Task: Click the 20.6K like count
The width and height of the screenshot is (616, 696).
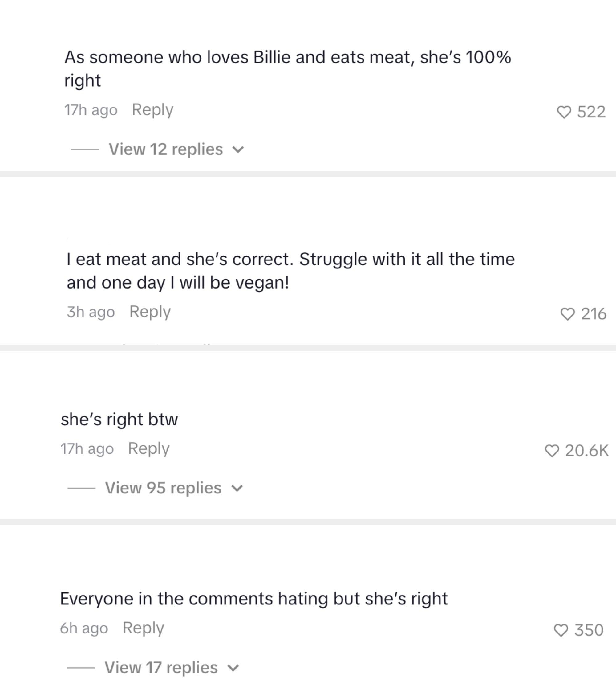Action: pyautogui.click(x=586, y=451)
